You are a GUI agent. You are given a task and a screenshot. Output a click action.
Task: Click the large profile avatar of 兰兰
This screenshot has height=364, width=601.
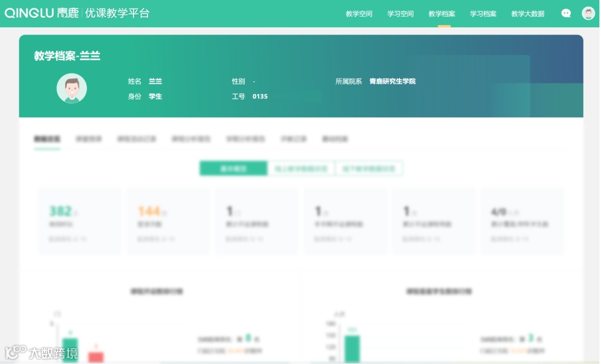[x=72, y=88]
